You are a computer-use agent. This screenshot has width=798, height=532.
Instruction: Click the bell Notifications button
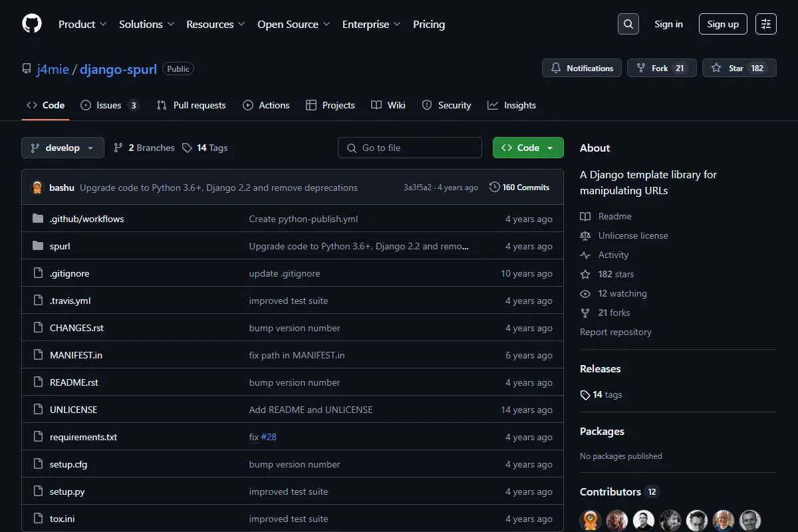(x=582, y=68)
